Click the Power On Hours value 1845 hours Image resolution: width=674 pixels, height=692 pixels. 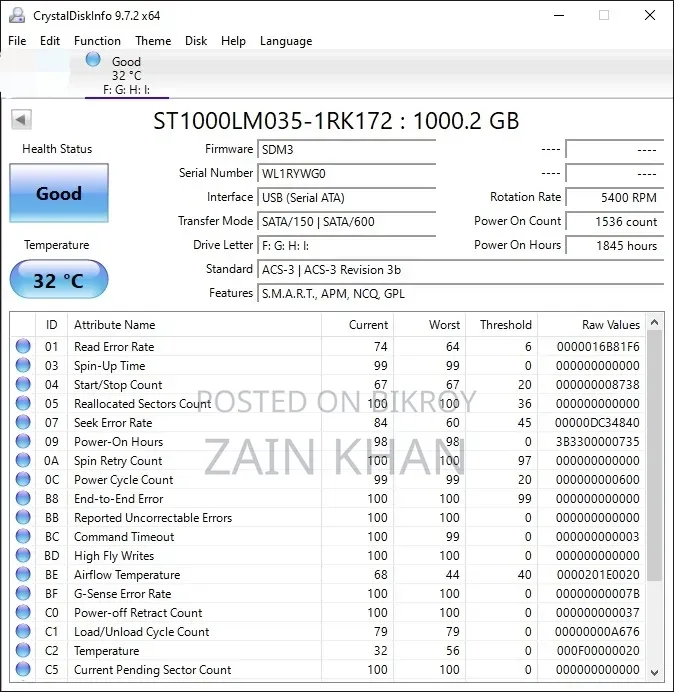[x=614, y=245]
